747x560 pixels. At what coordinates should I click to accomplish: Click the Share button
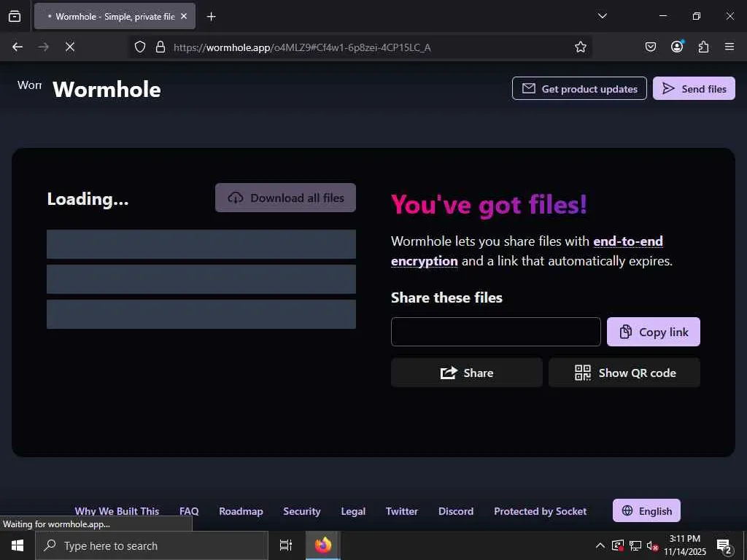coord(466,373)
